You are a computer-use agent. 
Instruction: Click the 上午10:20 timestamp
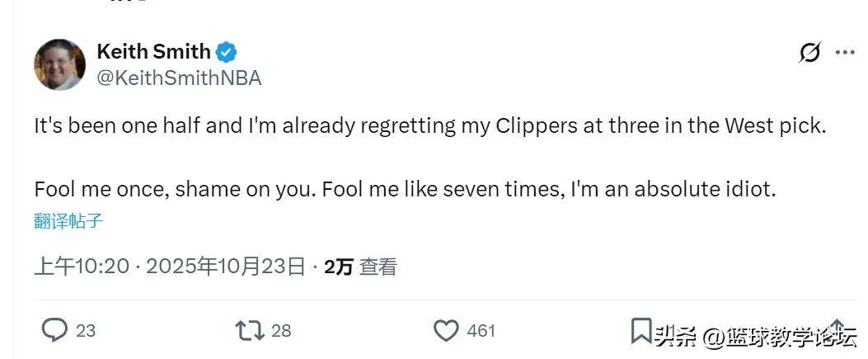point(82,267)
